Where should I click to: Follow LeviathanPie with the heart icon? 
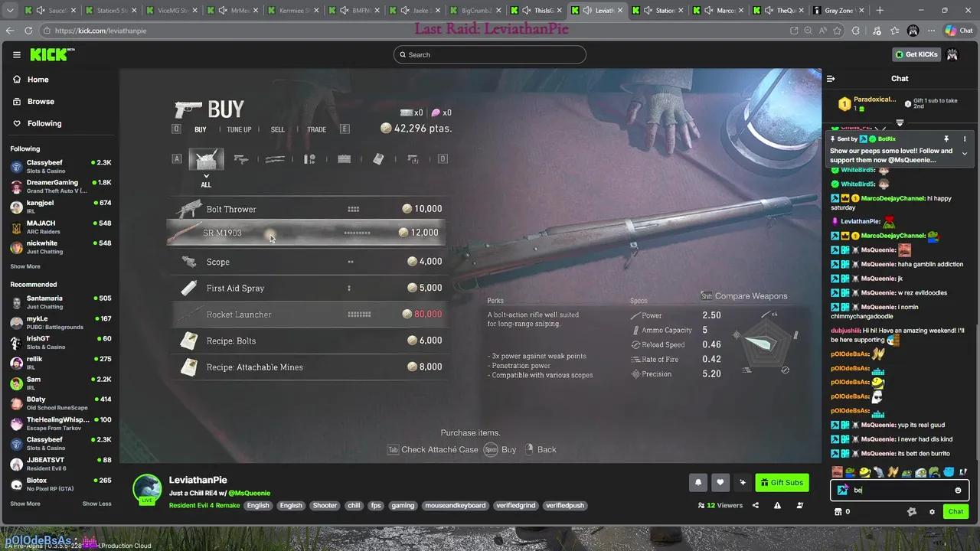(720, 482)
